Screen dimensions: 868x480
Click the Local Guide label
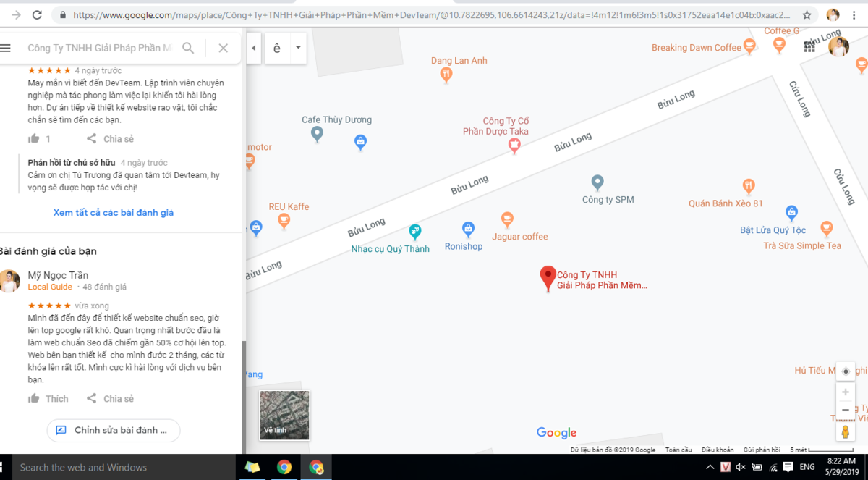point(50,287)
